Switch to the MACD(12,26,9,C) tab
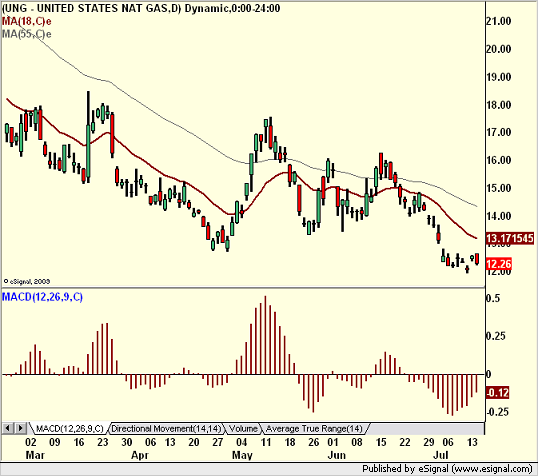The image size is (538, 476). [70, 429]
